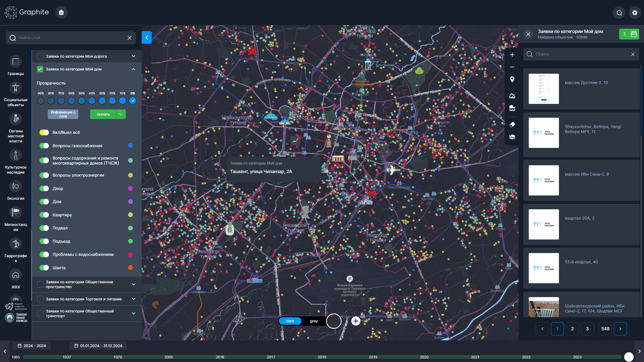Open the скачать dropdown arrow
The width and height of the screenshot is (644, 362).
tap(121, 114)
